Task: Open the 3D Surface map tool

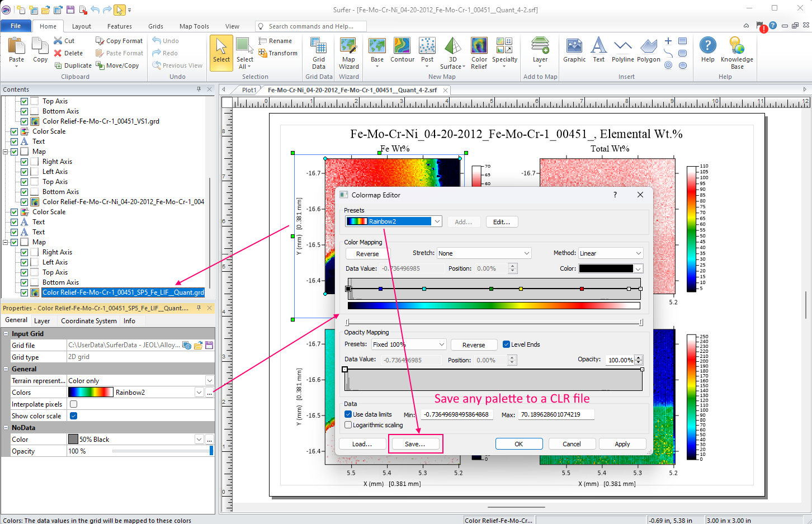Action: point(452,53)
